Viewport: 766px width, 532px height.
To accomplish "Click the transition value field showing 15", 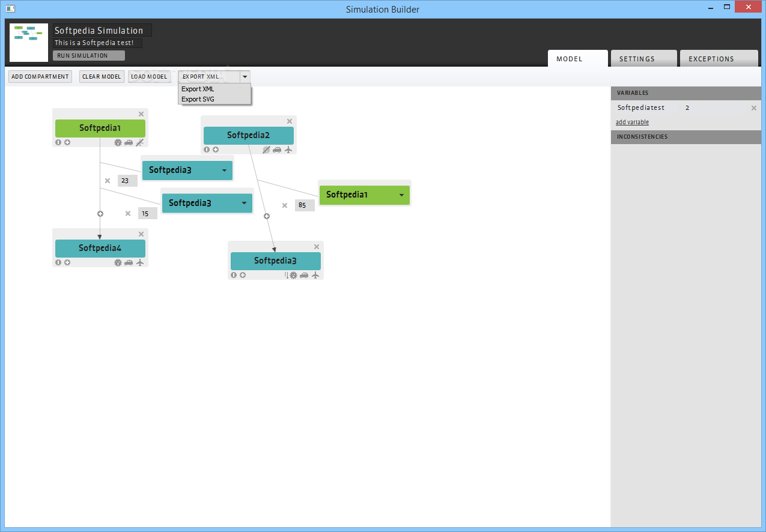I will pyautogui.click(x=148, y=213).
